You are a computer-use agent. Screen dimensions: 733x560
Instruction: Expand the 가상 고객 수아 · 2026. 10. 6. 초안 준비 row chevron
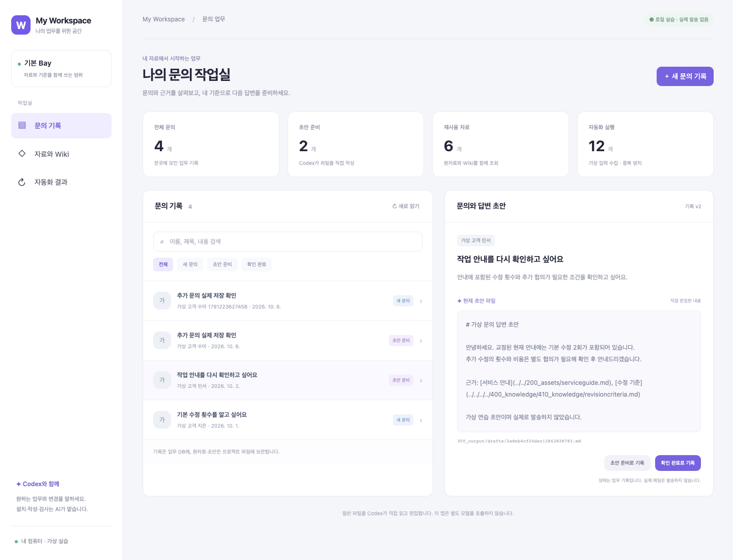(421, 341)
